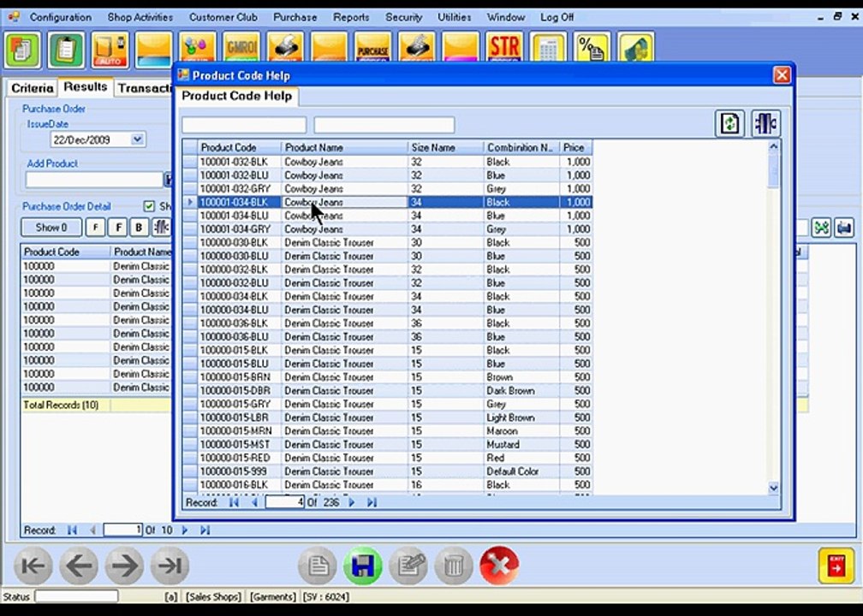Click dialog scrollbar up arrow
This screenshot has width=863, height=616.
(773, 146)
